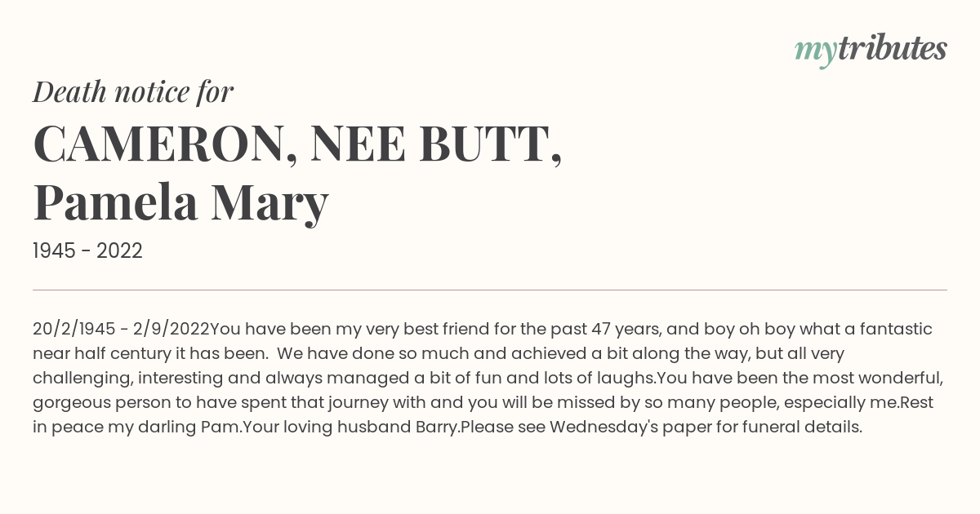Select the "Pamela Mary" name text
The image size is (980, 514).
pos(180,202)
